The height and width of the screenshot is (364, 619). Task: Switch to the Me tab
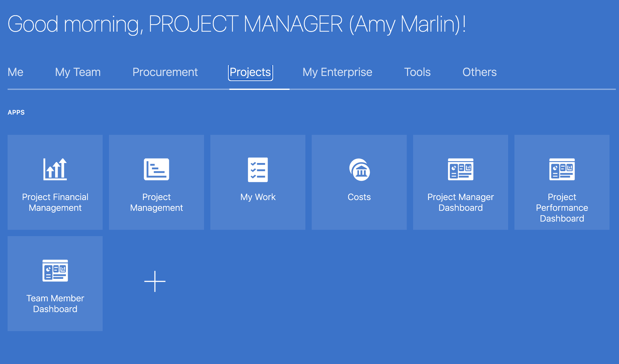tap(16, 72)
